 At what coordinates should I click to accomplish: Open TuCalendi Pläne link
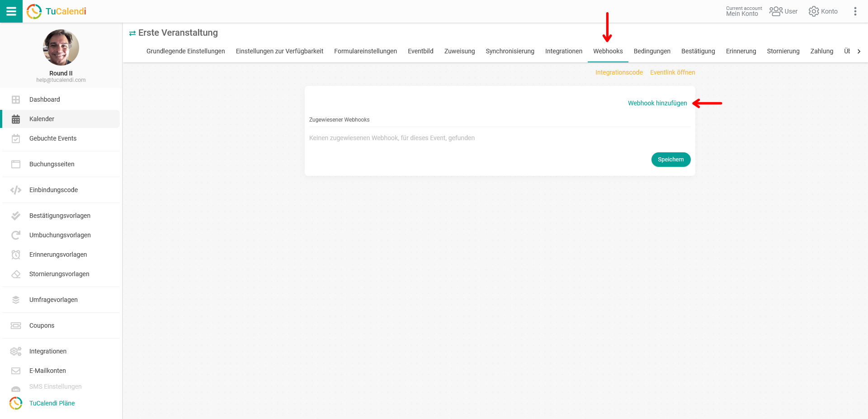[x=52, y=403]
